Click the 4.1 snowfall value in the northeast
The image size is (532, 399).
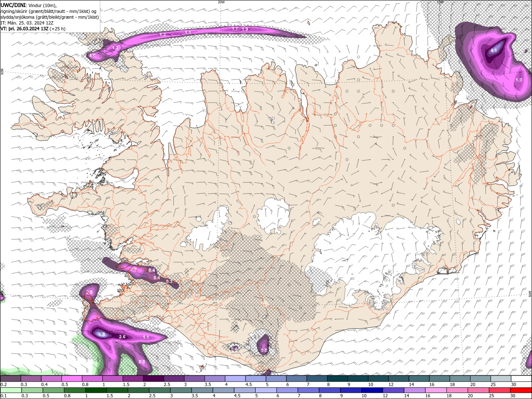(x=494, y=50)
